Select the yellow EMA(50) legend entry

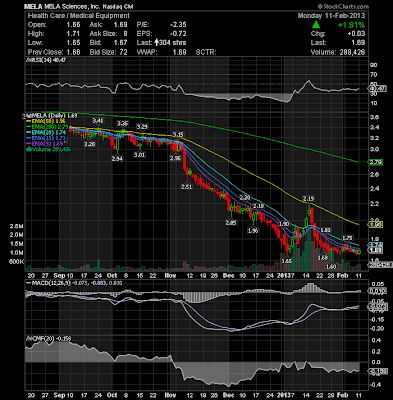point(46,121)
